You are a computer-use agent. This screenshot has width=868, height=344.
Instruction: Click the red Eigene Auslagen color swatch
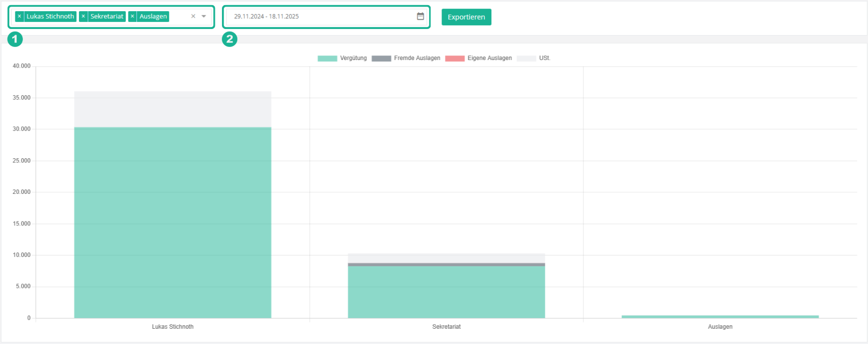tap(455, 59)
